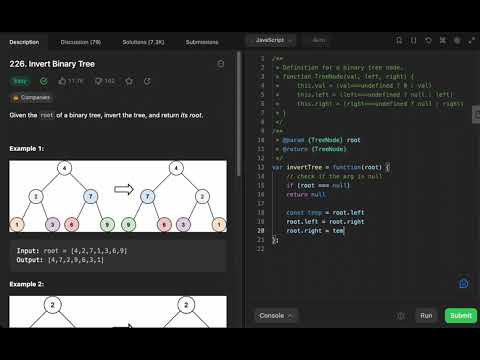480x360 pixels.
Task: Click line number 22 in the gutter
Action: (261, 249)
